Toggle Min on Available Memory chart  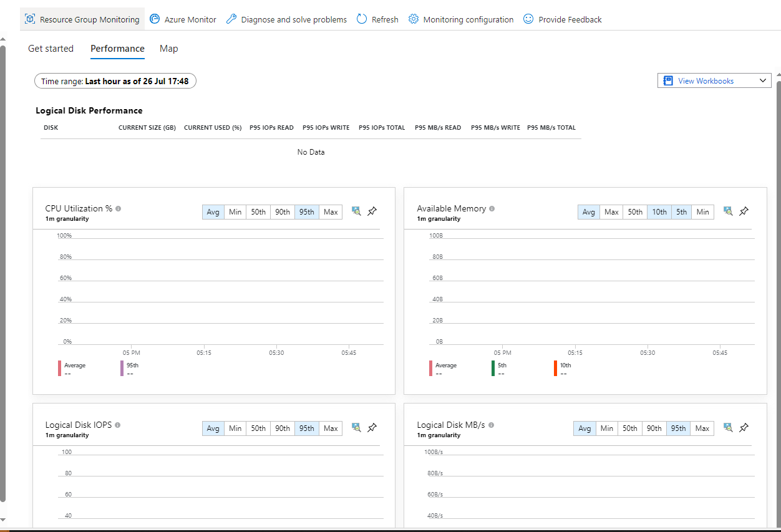coord(703,212)
